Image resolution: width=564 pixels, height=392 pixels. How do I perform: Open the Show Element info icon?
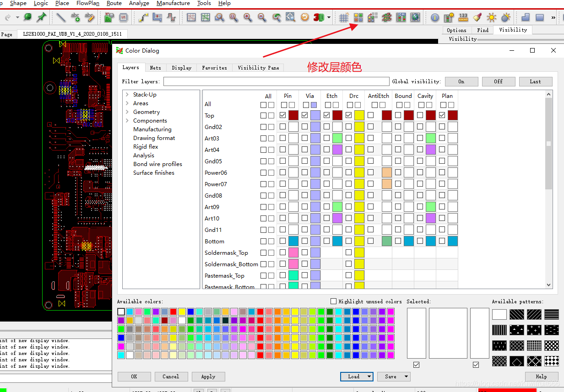435,17
